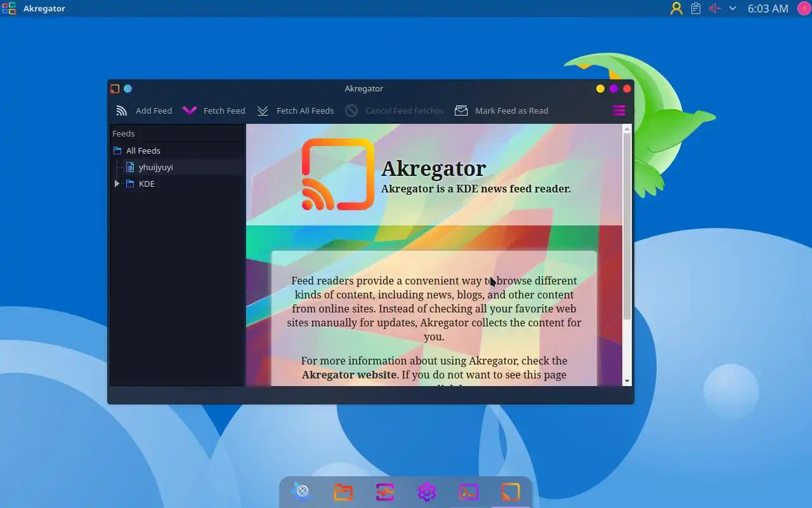Click the Add Feed toolbar button
This screenshot has height=508, width=812.
tap(144, 110)
